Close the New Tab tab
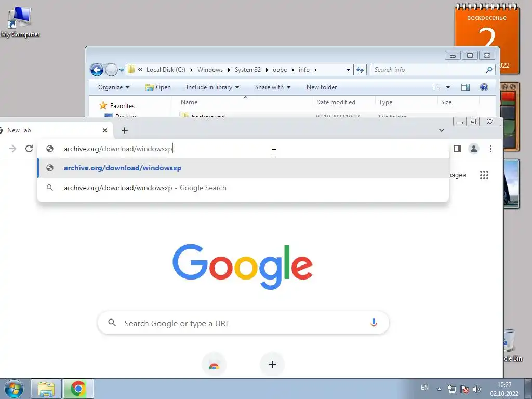The width and height of the screenshot is (532, 399). 105,130
